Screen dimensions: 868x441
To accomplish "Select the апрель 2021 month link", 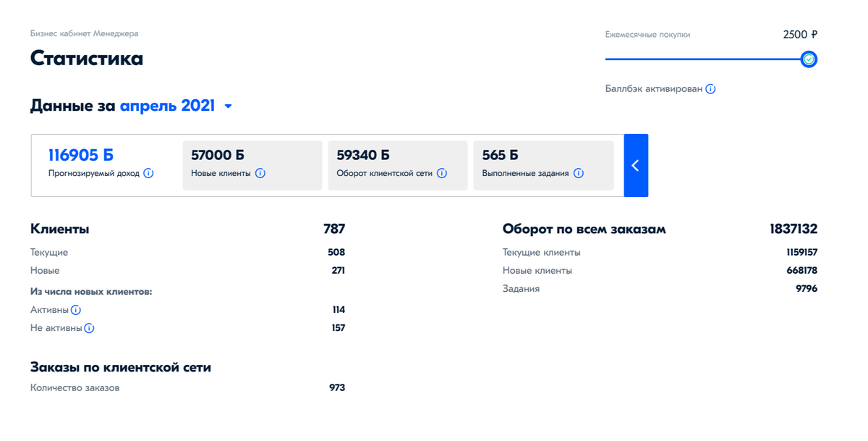I will (x=167, y=106).
